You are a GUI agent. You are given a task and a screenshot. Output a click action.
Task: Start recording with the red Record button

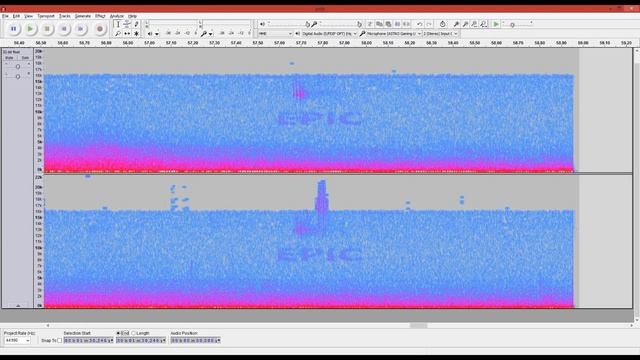pos(100,29)
